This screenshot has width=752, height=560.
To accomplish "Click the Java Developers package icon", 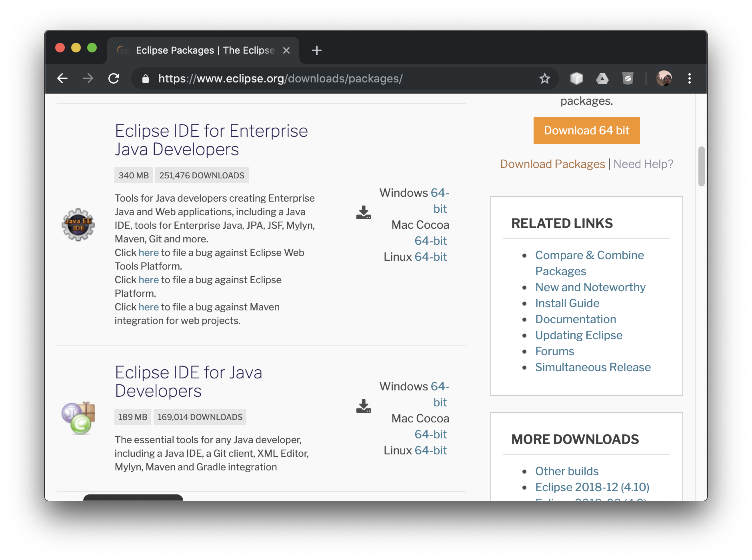I will pos(78,418).
